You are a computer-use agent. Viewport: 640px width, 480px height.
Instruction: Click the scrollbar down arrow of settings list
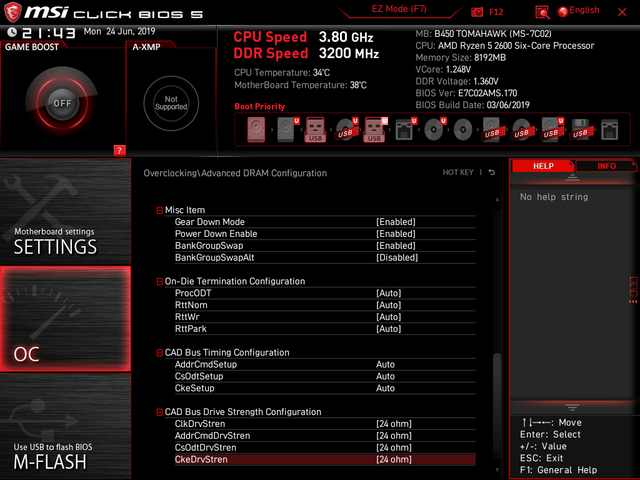497,470
